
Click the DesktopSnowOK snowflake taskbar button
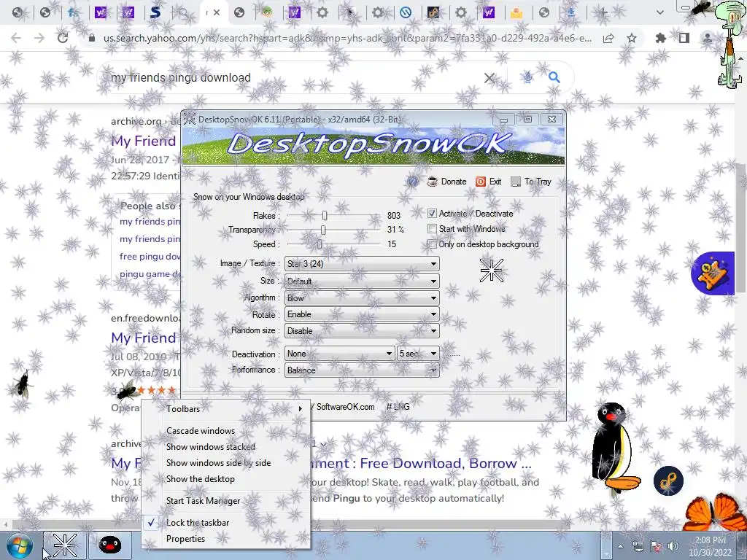coord(65,545)
